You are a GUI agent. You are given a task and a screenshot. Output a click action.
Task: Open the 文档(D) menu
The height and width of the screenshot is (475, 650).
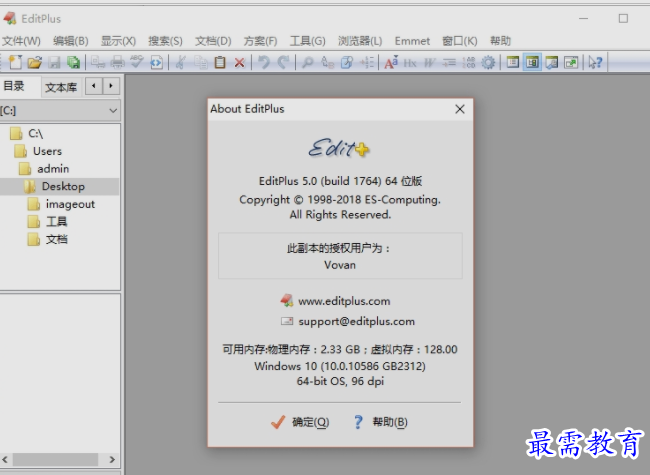click(213, 41)
